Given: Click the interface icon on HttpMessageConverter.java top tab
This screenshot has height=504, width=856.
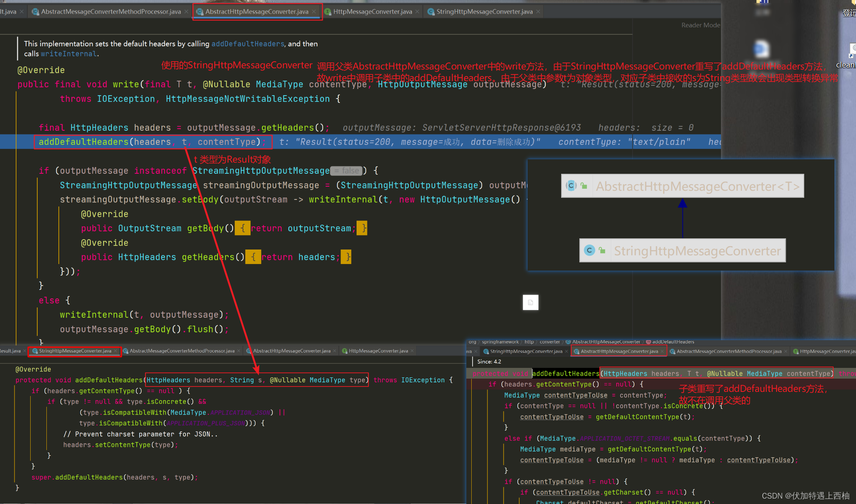Looking at the screenshot, I should point(328,12).
